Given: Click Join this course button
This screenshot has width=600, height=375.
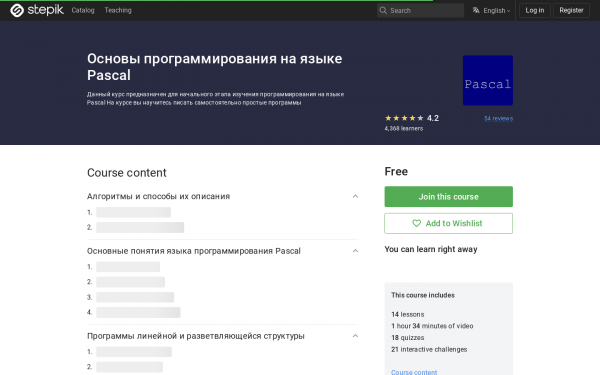Looking at the screenshot, I should point(448,197).
